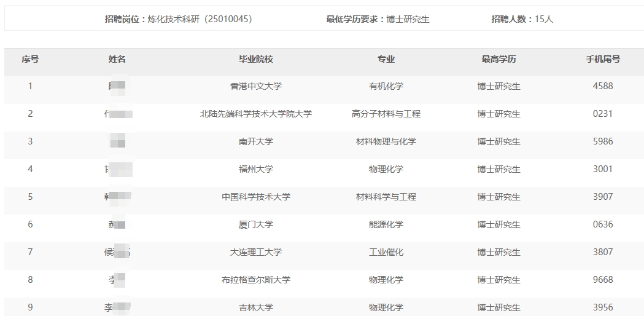Select the 毕业院校 column header
Image resolution: width=644 pixels, height=316 pixels.
click(256, 59)
